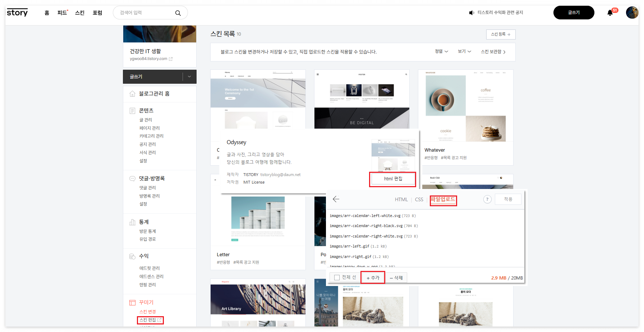This screenshot has width=644, height=332.
Task: Go to 포럼 in top navigation
Action: coord(97,13)
